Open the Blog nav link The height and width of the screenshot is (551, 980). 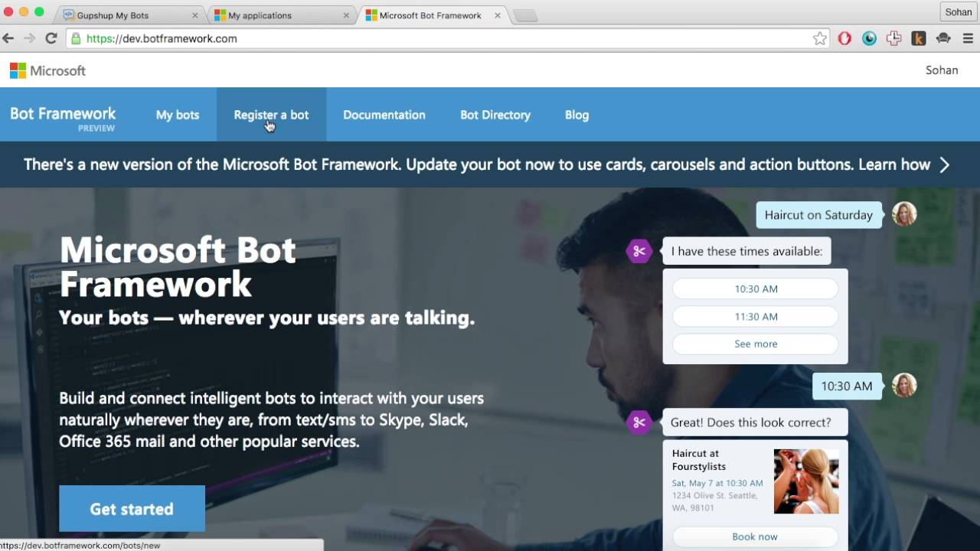(577, 115)
